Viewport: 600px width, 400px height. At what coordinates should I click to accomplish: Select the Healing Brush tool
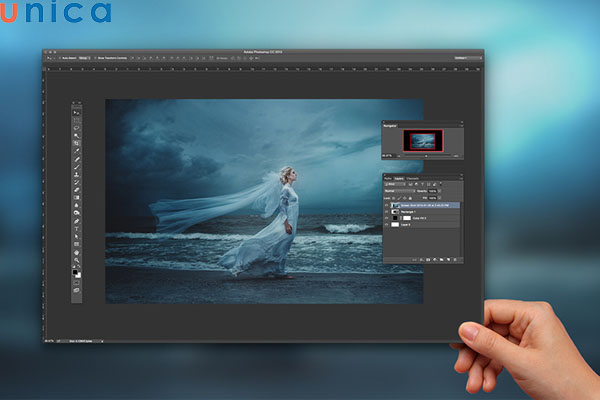[x=77, y=159]
